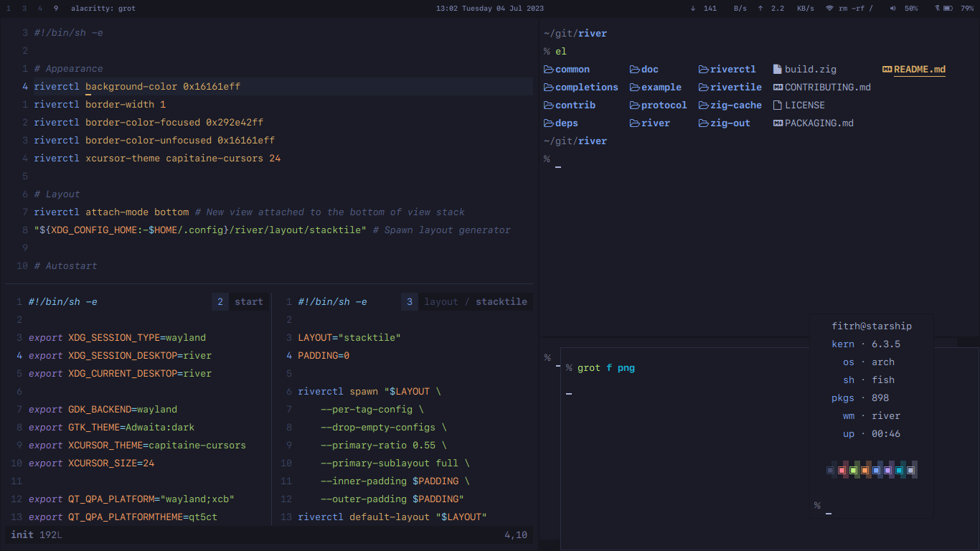Click the red color block in fetch output
Viewport: 980px width, 551px height.
(842, 471)
